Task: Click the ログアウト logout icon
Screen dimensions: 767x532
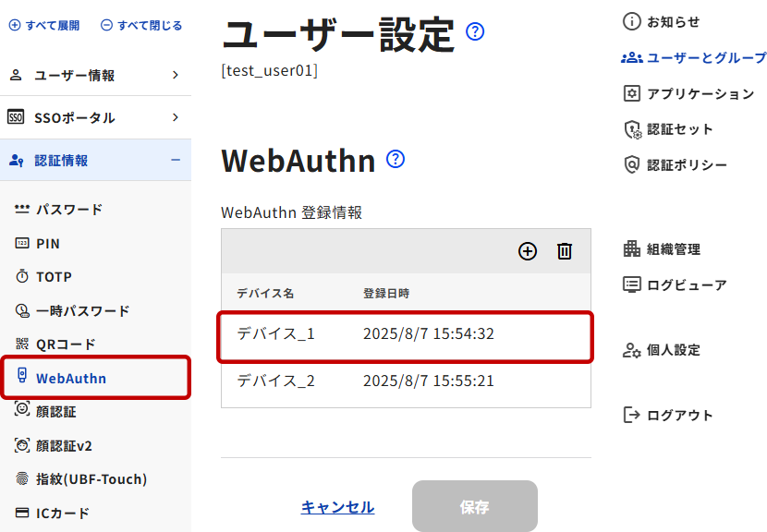Action: coord(632,415)
